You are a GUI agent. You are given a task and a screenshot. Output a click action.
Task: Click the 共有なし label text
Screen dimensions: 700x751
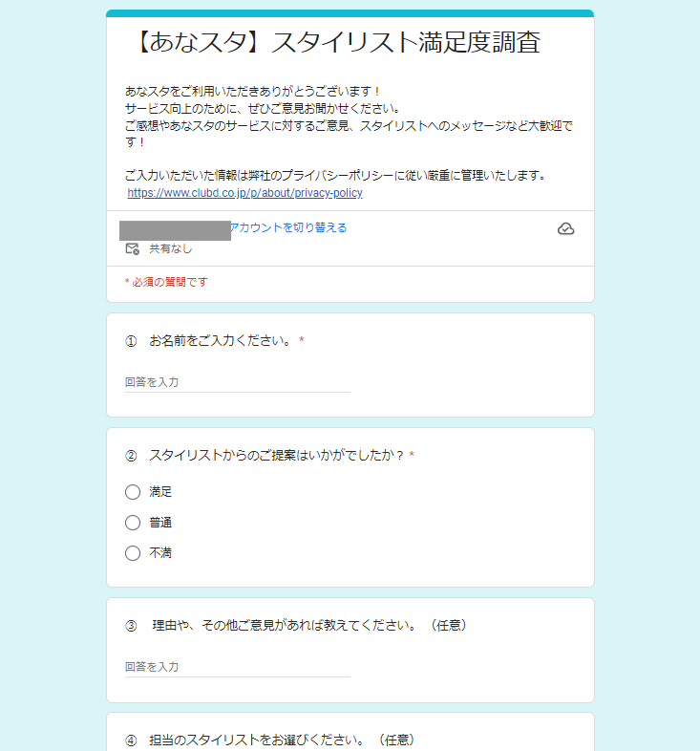[x=170, y=248]
